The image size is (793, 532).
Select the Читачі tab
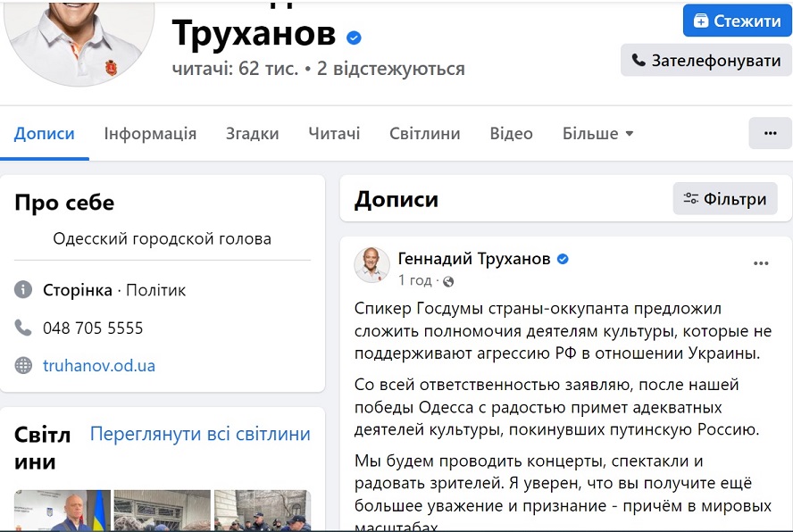tap(334, 134)
